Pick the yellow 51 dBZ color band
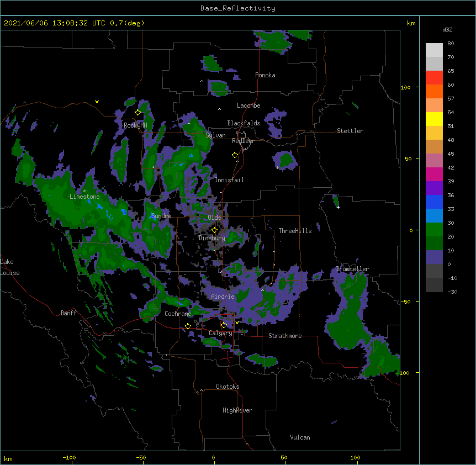 click(434, 119)
